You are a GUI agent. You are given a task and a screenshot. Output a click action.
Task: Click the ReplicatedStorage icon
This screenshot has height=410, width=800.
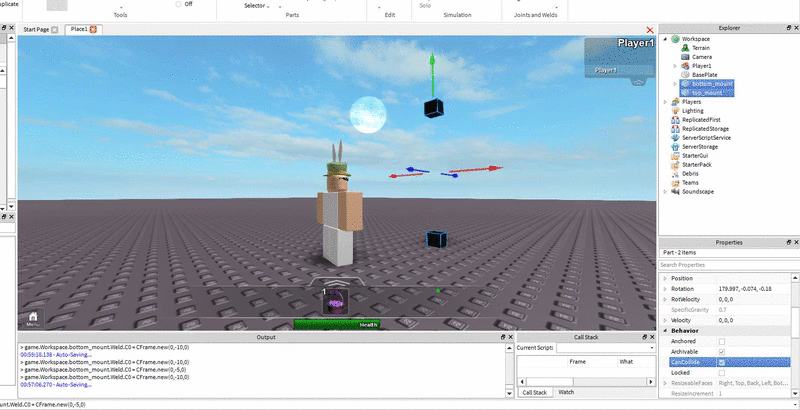pos(676,129)
